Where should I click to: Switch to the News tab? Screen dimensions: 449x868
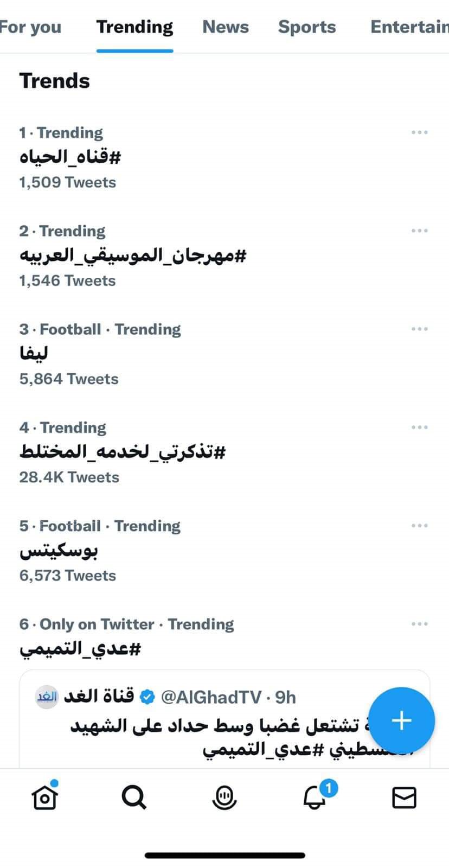coord(226,27)
